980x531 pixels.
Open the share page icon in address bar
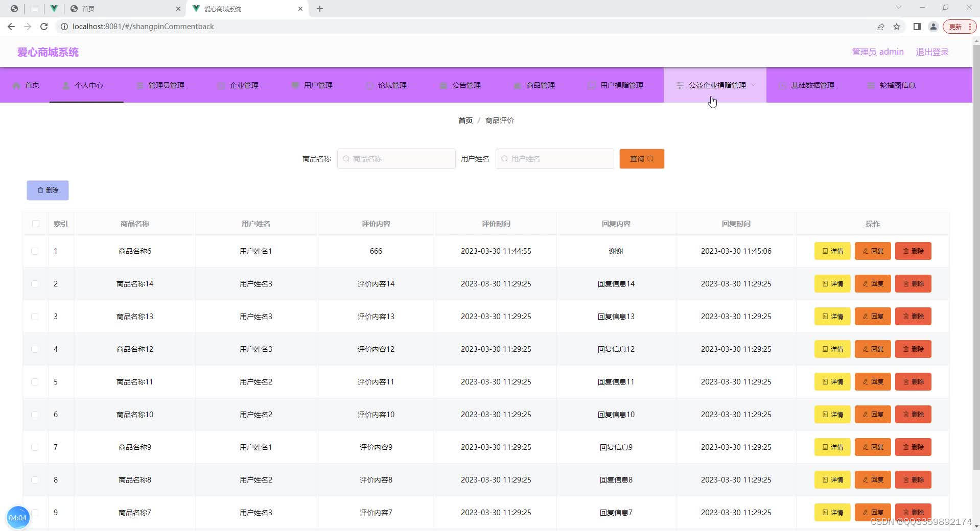(880, 27)
